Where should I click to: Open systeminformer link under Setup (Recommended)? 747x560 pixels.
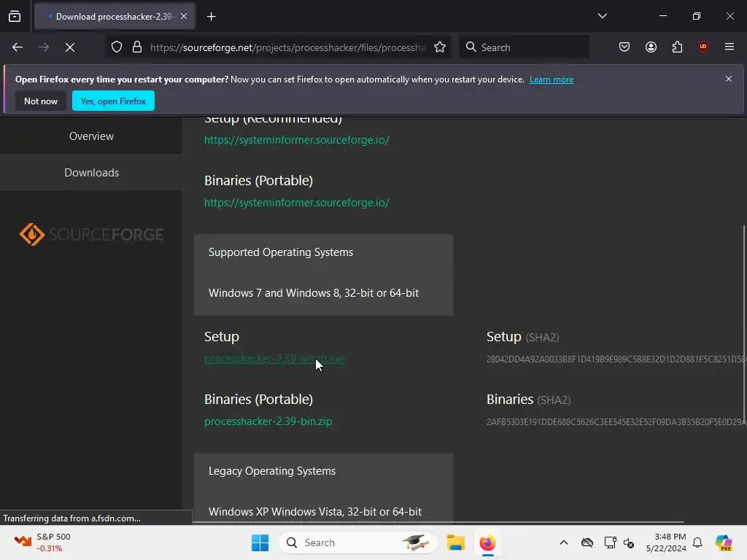point(297,140)
